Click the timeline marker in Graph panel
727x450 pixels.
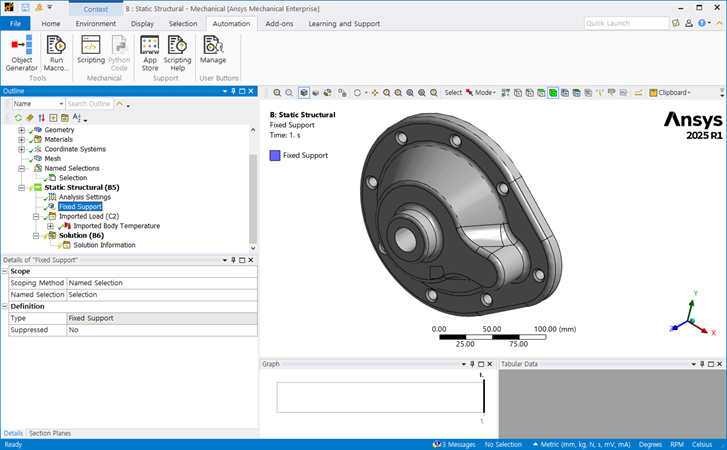click(484, 396)
